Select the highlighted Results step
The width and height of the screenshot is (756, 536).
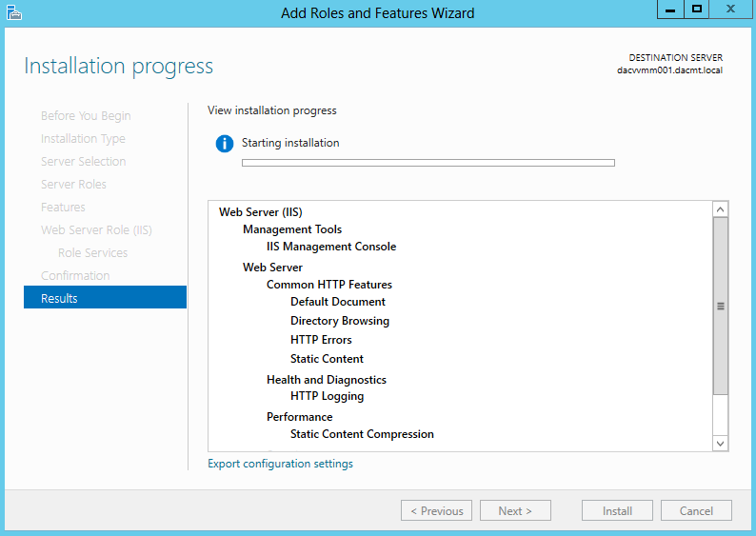point(105,297)
